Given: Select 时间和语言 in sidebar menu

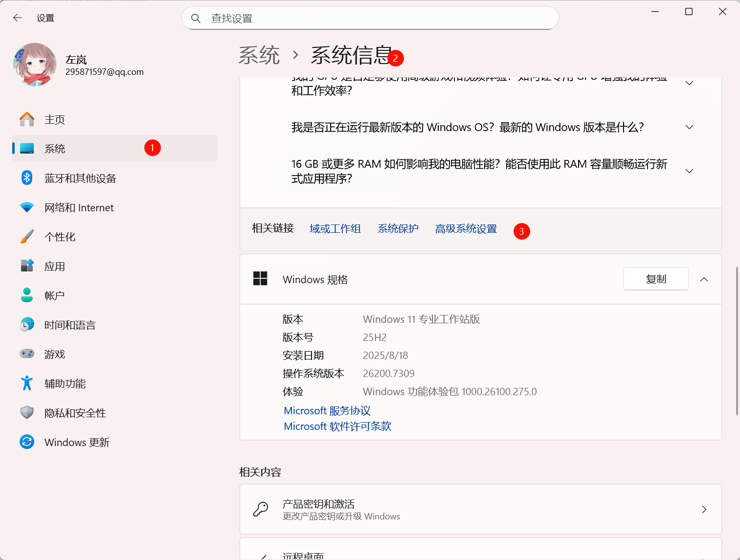Looking at the screenshot, I should pos(69,325).
